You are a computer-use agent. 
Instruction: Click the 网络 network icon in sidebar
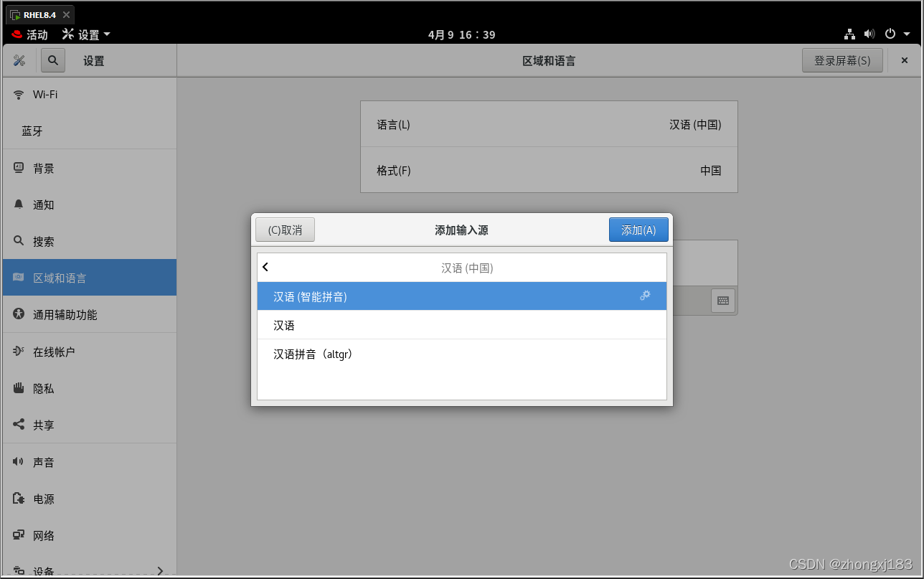coord(19,535)
